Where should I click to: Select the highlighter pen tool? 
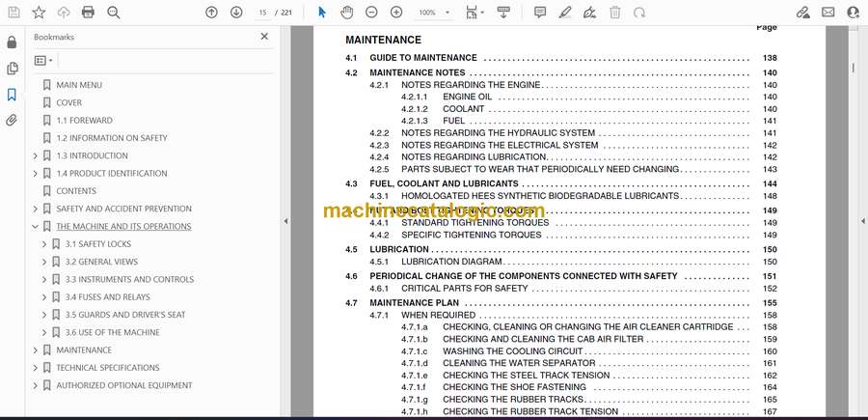point(565,13)
